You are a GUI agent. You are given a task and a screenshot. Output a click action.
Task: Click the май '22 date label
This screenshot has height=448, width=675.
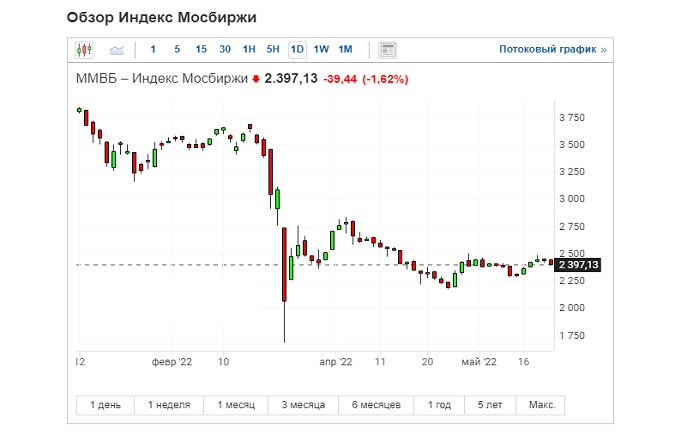(x=479, y=362)
